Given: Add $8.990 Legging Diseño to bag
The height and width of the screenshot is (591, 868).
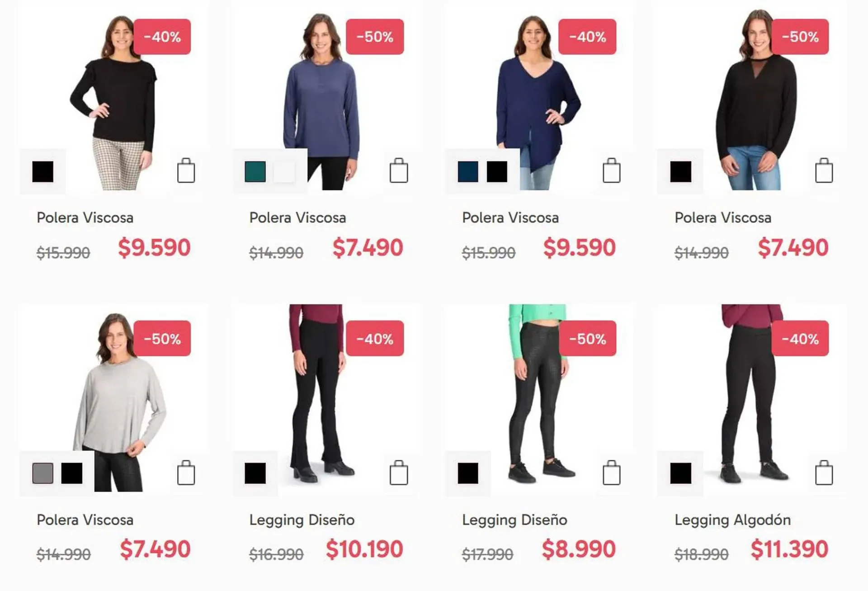Looking at the screenshot, I should click(611, 473).
